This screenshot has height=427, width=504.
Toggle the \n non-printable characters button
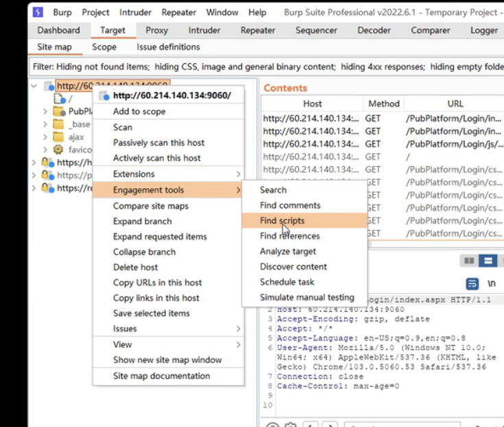492,284
